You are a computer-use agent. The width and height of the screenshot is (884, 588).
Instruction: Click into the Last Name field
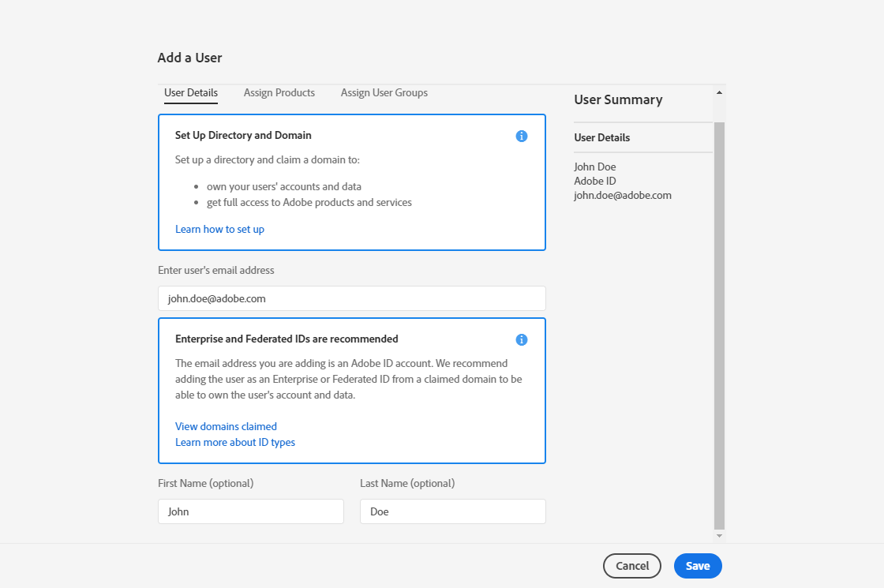point(452,511)
